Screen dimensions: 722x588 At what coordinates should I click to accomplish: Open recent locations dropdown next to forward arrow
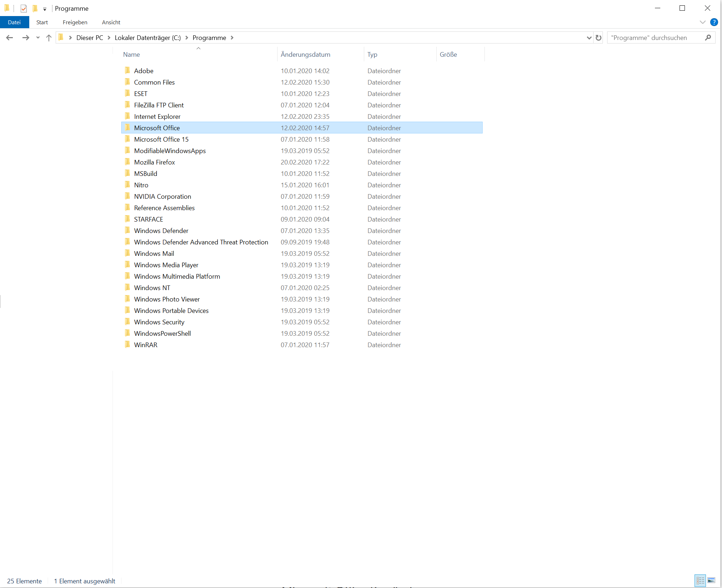[37, 37]
